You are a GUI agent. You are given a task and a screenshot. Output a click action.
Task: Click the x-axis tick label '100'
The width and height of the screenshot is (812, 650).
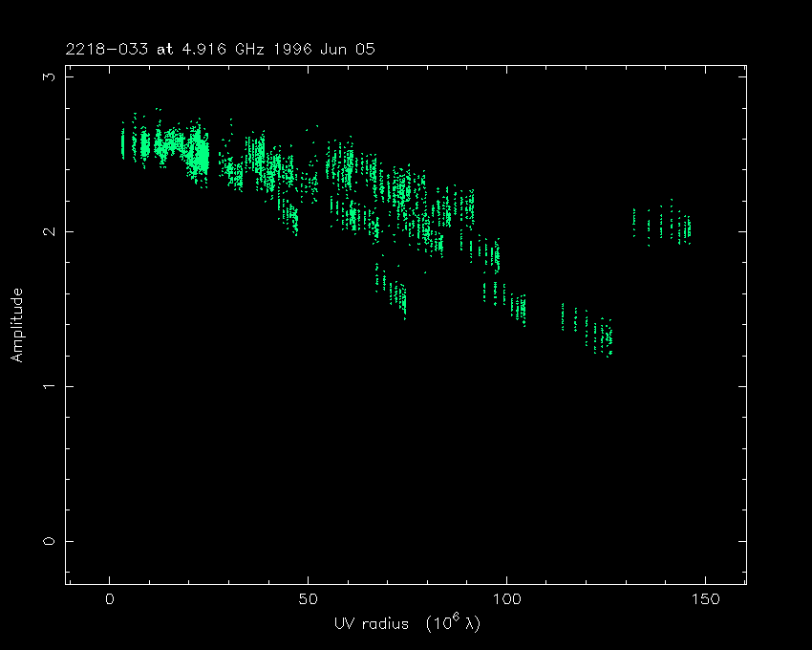tap(506, 599)
